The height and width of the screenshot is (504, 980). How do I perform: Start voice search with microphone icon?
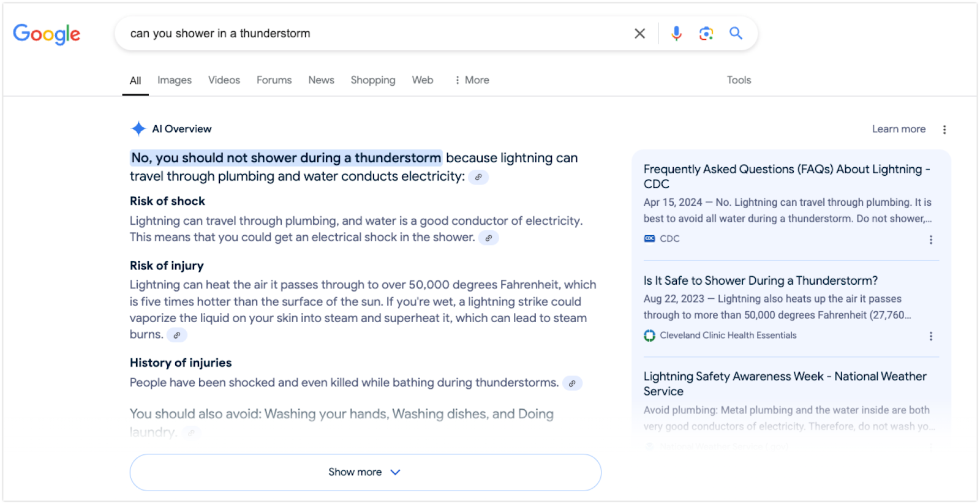(676, 34)
